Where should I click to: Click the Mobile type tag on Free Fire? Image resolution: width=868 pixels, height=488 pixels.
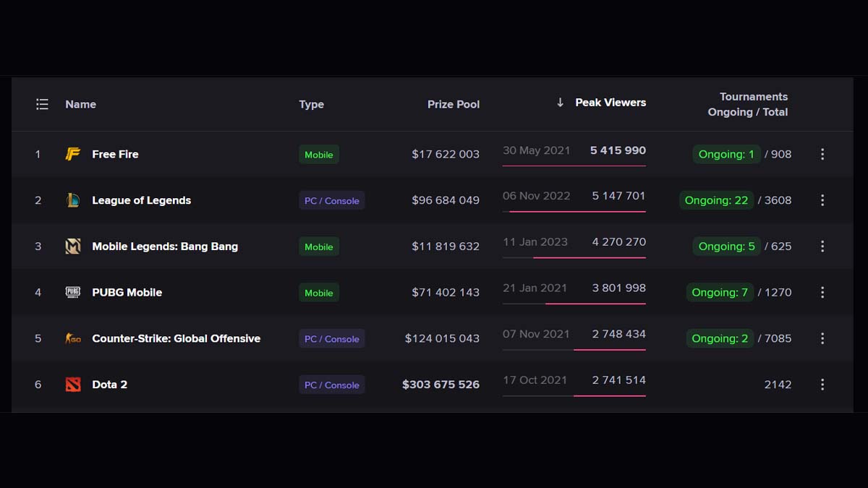(318, 155)
